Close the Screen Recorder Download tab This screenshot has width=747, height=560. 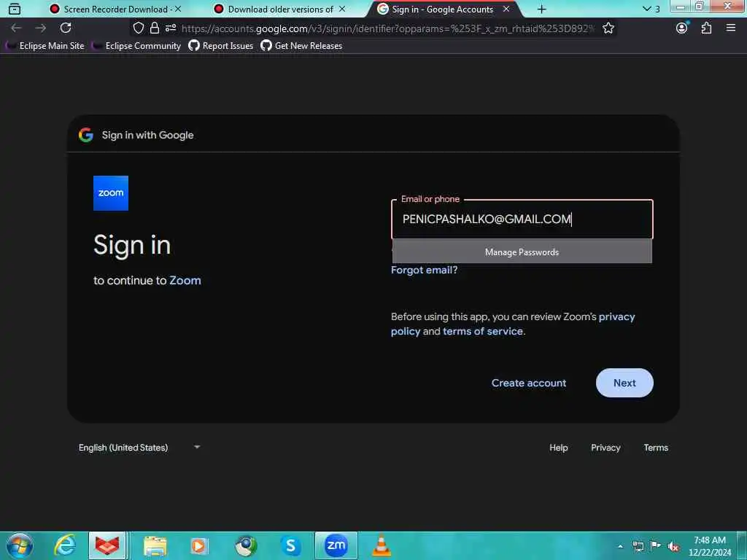pos(178,9)
